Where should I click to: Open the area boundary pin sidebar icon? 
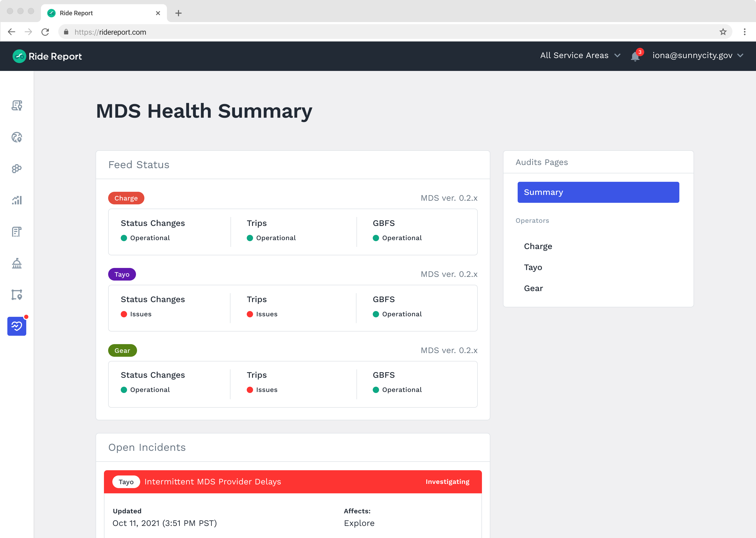tap(17, 295)
